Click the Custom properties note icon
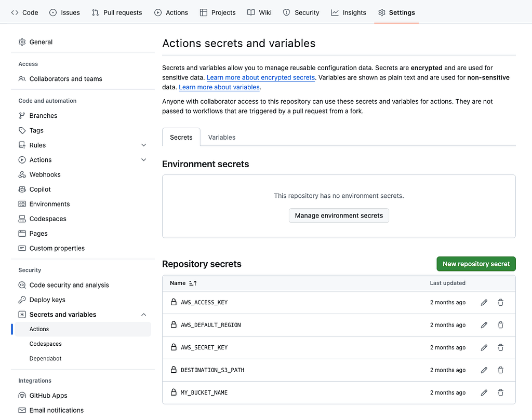The height and width of the screenshot is (420, 532). click(x=22, y=248)
